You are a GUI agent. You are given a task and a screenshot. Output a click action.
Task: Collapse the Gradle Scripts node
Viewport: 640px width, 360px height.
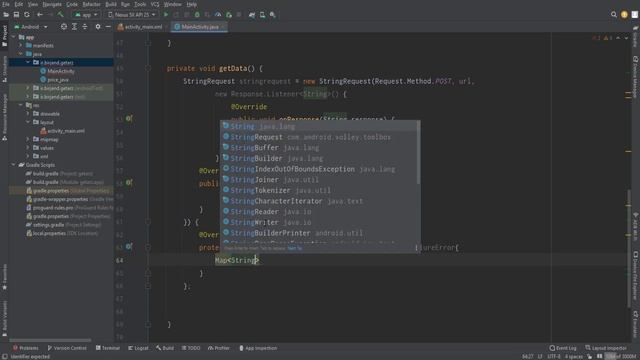(14, 165)
